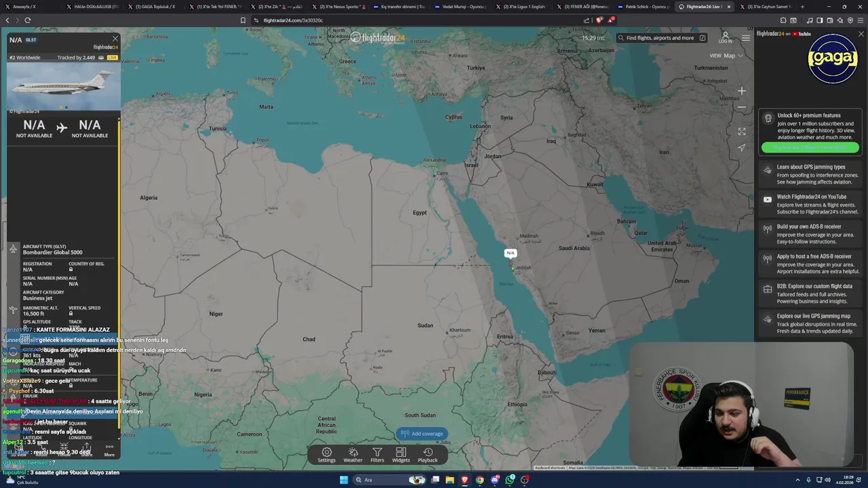Open the music note media icon in toolbar

point(810,20)
